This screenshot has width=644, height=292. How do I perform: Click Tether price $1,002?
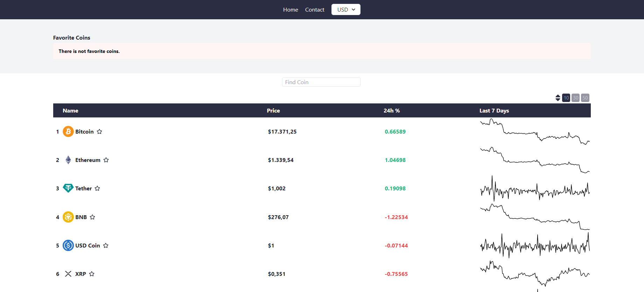(277, 188)
